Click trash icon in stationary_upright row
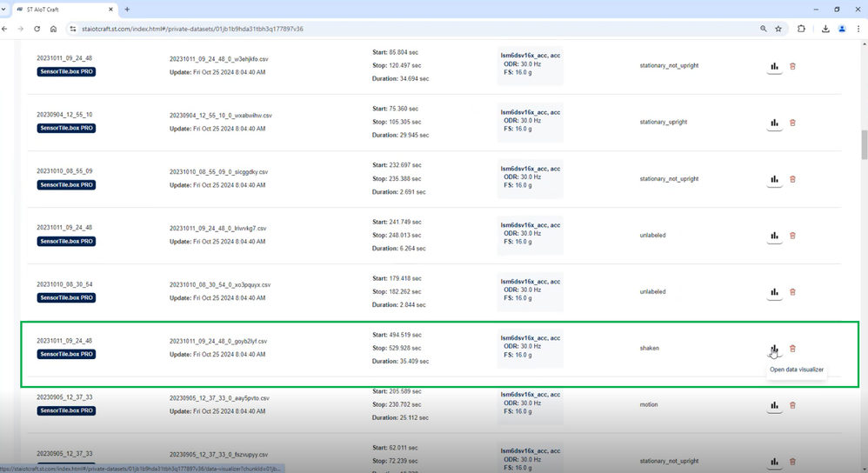This screenshot has width=868, height=473. coord(792,123)
